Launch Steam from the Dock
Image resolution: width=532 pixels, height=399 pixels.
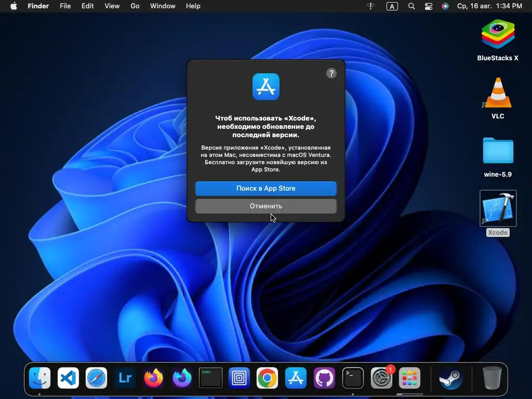450,378
